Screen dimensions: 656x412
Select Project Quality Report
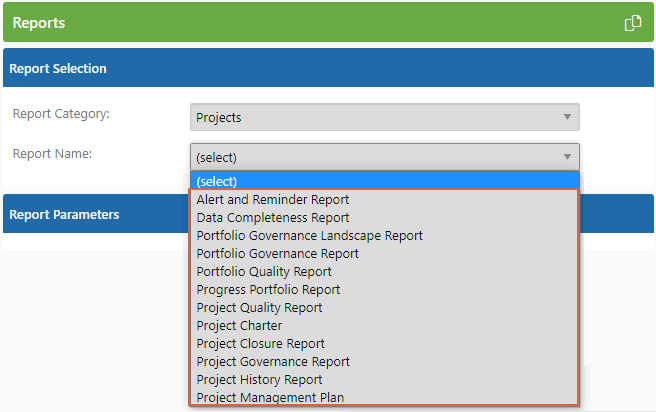point(384,307)
